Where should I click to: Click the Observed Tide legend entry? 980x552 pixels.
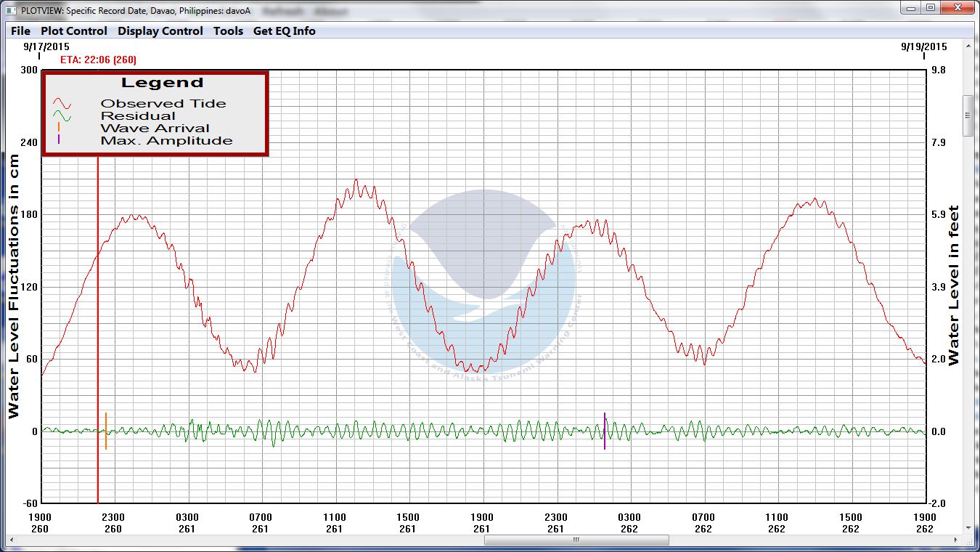pyautogui.click(x=163, y=103)
